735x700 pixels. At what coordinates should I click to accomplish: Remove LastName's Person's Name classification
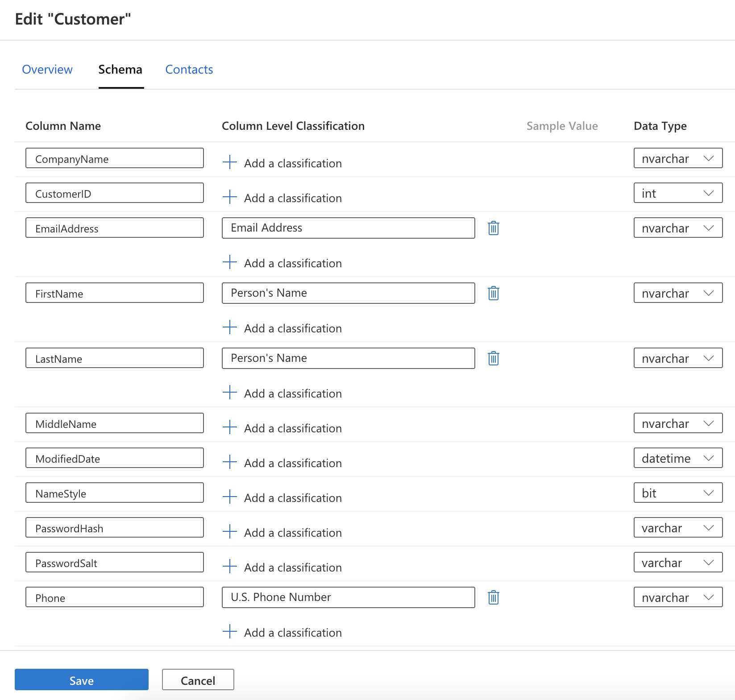(x=493, y=358)
